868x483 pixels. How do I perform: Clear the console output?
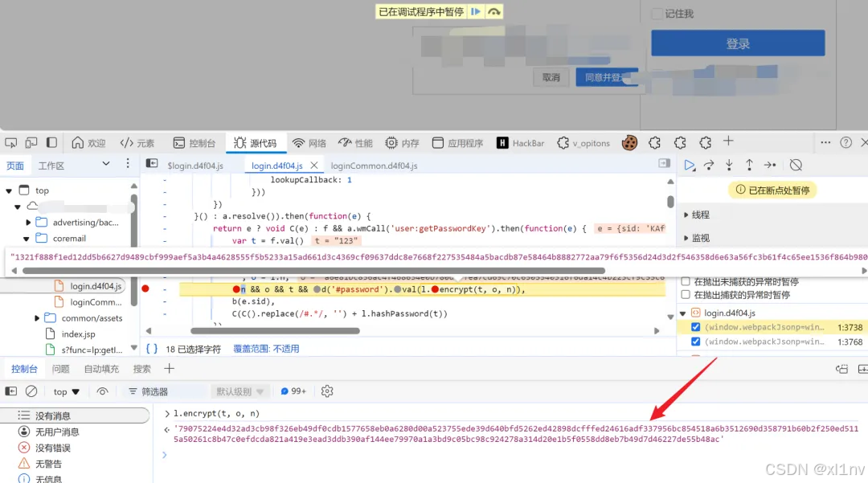coord(31,391)
